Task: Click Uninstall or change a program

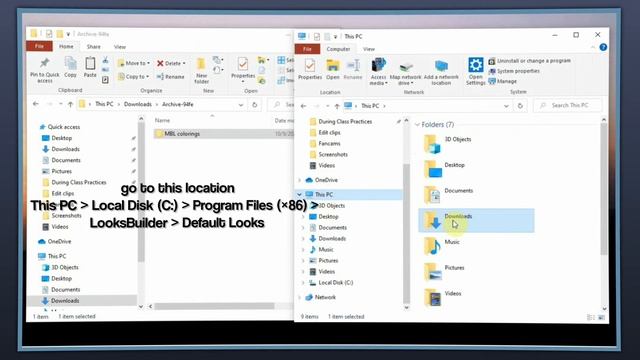Action: point(529,61)
